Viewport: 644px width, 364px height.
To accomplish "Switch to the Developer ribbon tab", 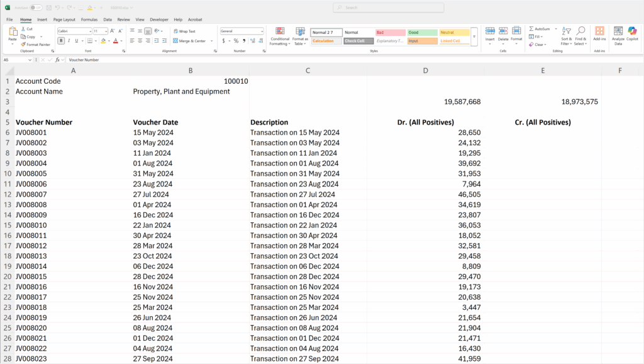I will click(x=161, y=19).
